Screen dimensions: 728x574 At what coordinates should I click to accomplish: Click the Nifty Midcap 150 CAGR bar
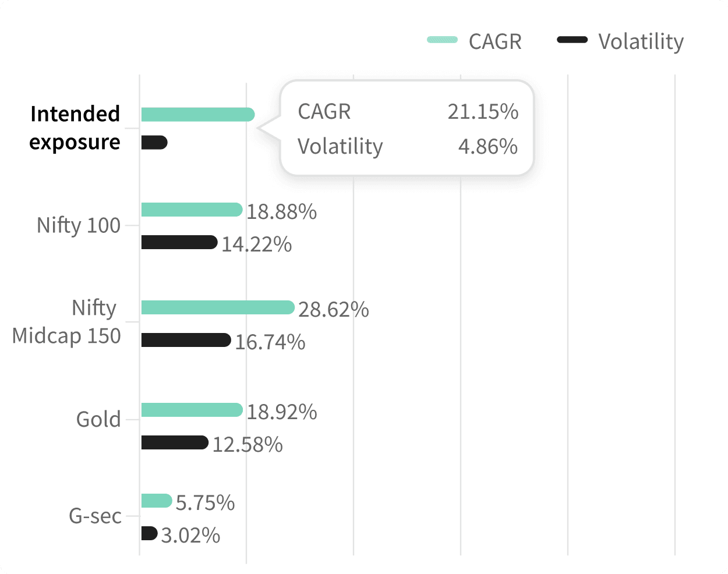[217, 307]
